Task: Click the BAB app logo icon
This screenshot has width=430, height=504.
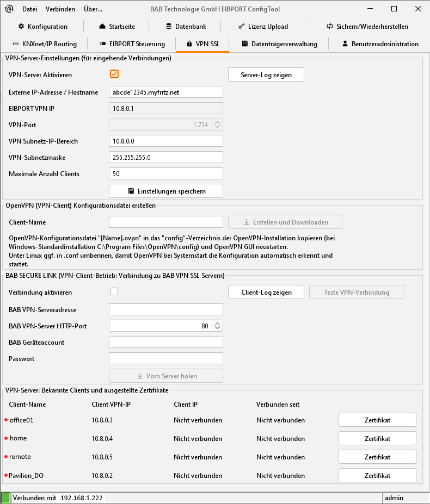Action: click(x=9, y=9)
